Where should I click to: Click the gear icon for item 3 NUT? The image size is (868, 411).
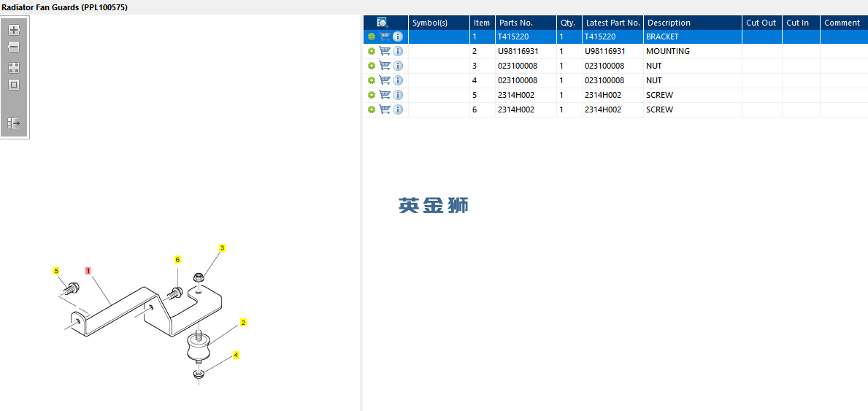point(372,66)
